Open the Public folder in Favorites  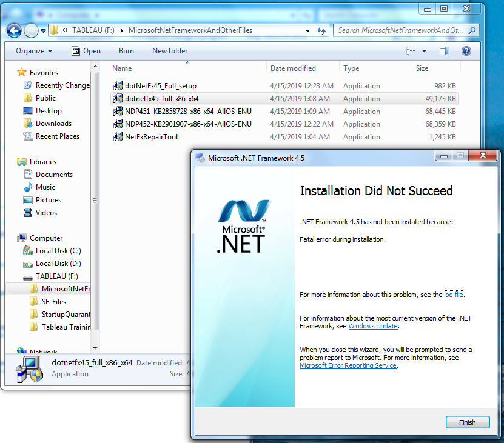pyautogui.click(x=39, y=98)
